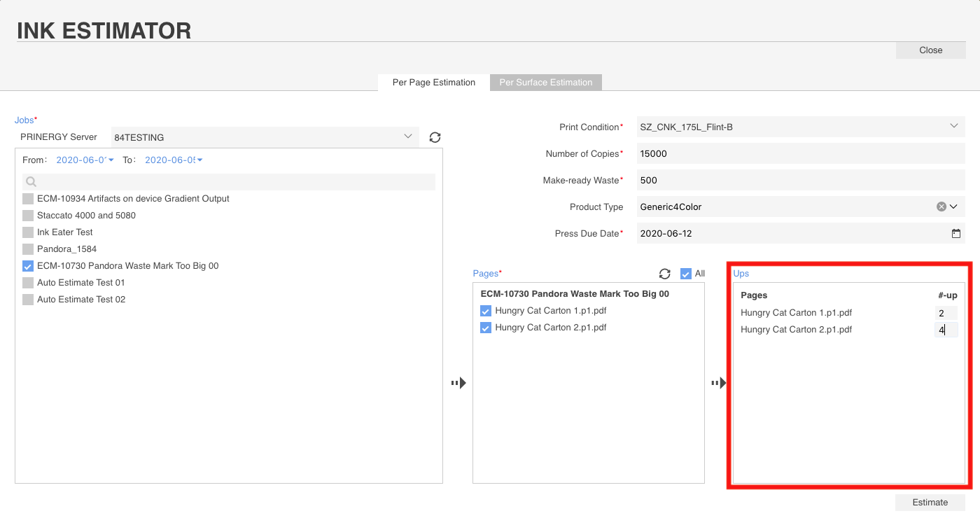Click arrow icon between Jobs and Pages

tap(458, 383)
